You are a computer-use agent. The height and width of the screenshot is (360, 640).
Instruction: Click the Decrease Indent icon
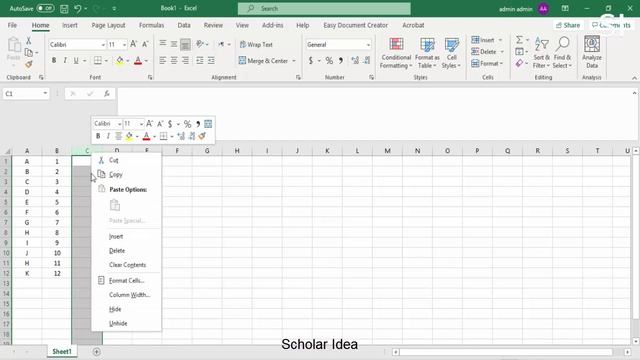tap(200, 60)
